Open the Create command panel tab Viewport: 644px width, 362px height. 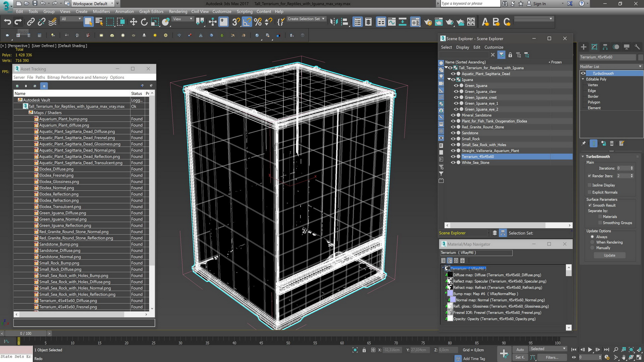[584, 47]
